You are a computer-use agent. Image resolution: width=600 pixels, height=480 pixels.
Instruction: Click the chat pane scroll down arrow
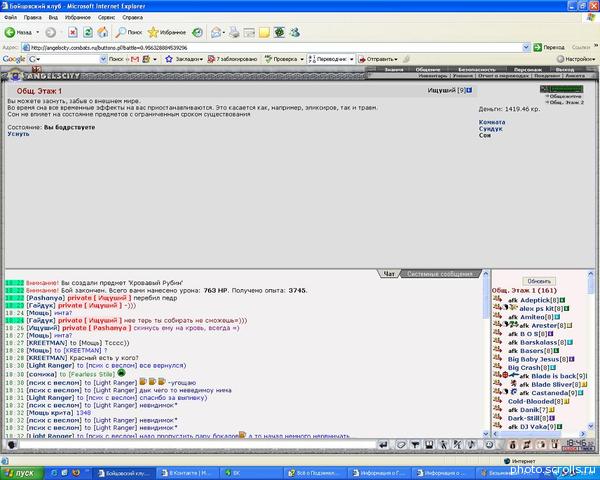486,434
